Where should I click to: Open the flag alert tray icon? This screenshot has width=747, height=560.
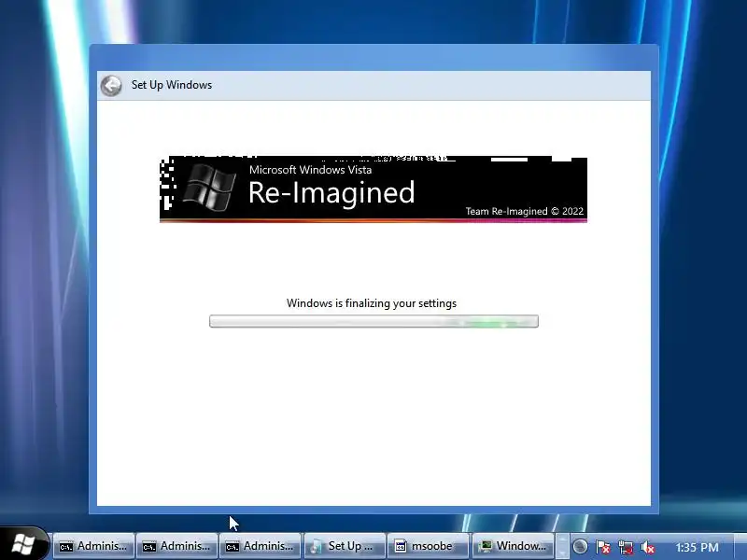point(603,547)
